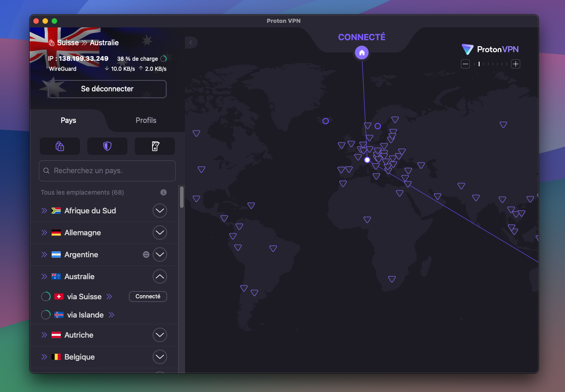The image size is (565, 392).
Task: Expand the Argentine server list
Action: tap(159, 254)
